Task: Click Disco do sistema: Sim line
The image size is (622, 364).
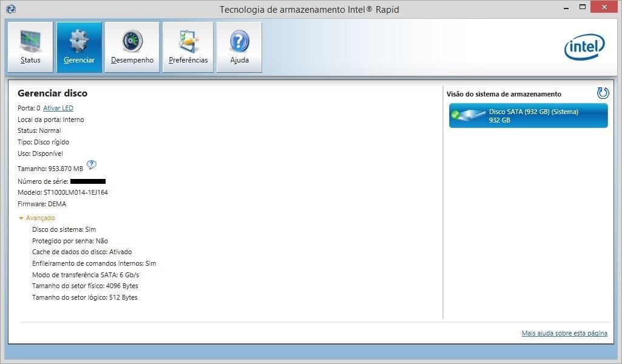Action: [64, 229]
